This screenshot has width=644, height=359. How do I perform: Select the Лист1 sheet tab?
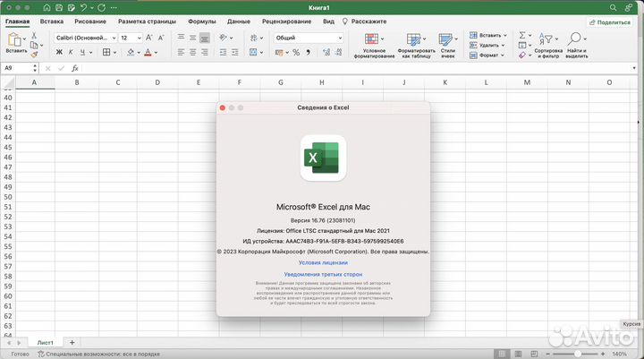coord(46,342)
